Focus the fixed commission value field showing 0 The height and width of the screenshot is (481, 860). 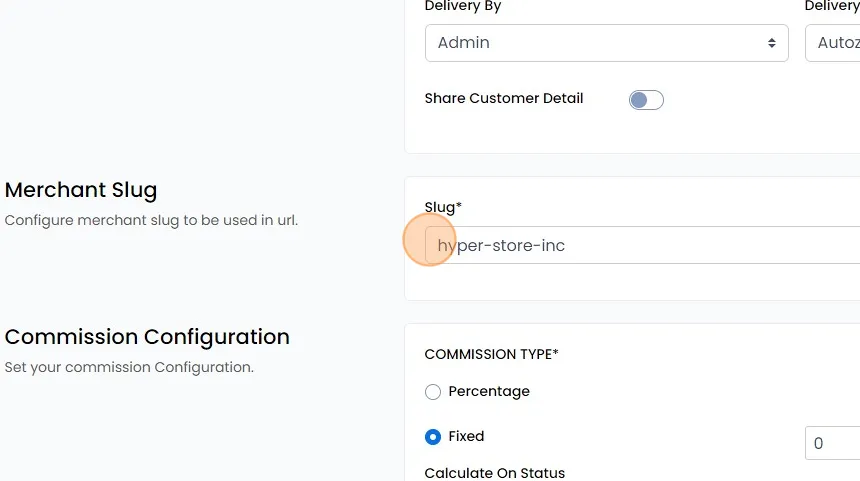pyautogui.click(x=833, y=443)
